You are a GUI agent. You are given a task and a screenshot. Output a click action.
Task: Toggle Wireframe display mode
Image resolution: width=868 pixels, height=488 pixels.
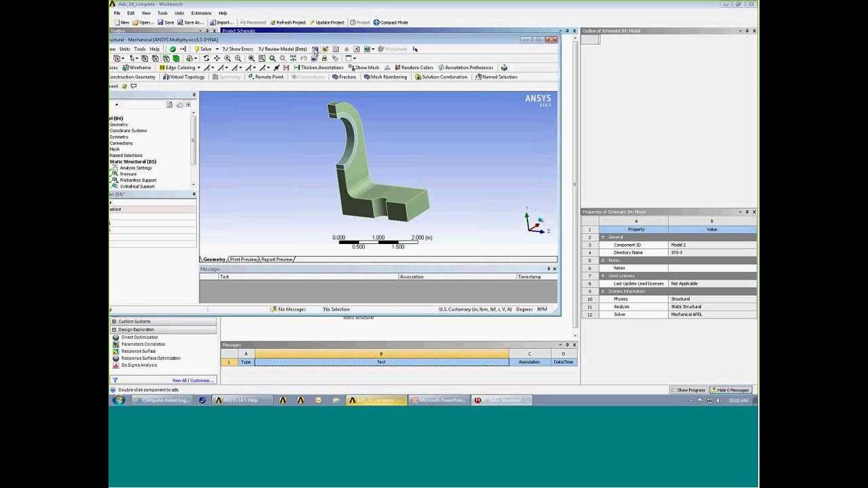coord(136,68)
